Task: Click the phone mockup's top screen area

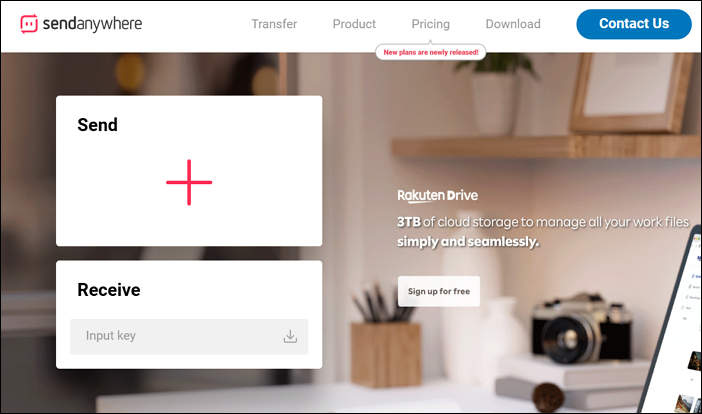Action: [697, 251]
